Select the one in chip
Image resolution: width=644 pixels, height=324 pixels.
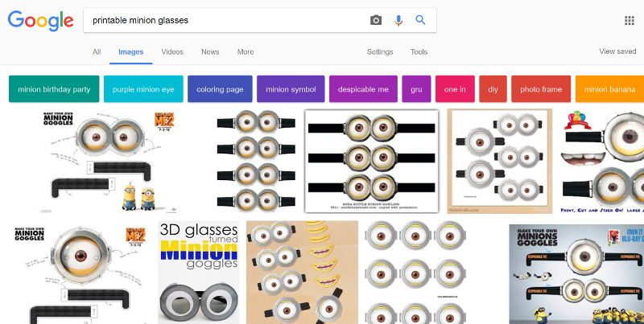(x=455, y=89)
